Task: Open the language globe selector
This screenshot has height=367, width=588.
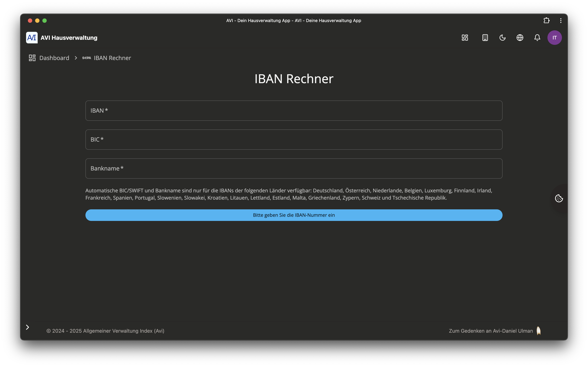Action: (520, 38)
